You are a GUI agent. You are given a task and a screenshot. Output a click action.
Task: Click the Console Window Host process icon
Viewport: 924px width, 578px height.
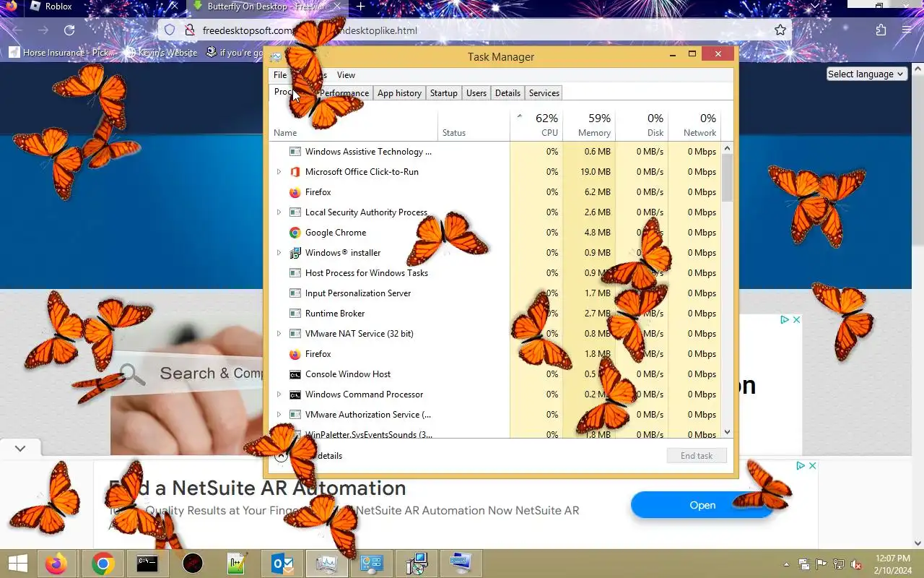pyautogui.click(x=295, y=374)
